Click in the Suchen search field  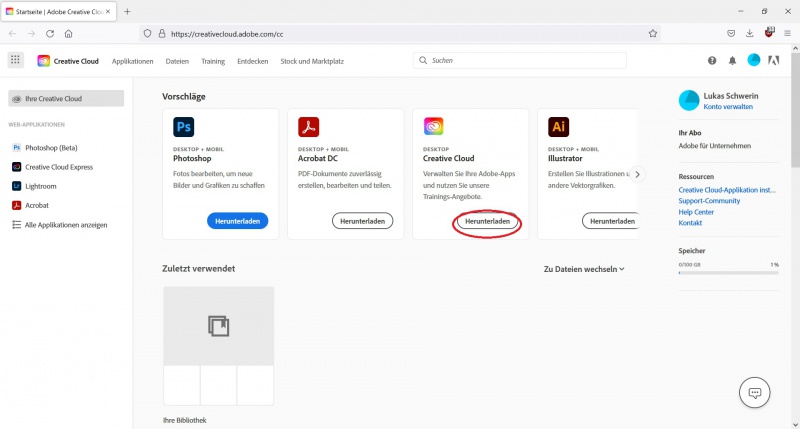point(520,60)
